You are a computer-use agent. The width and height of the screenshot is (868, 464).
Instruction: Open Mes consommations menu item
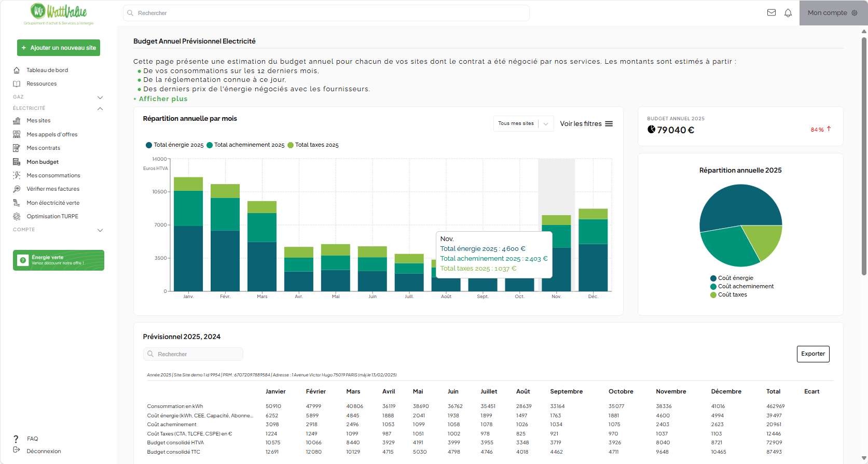(x=53, y=176)
